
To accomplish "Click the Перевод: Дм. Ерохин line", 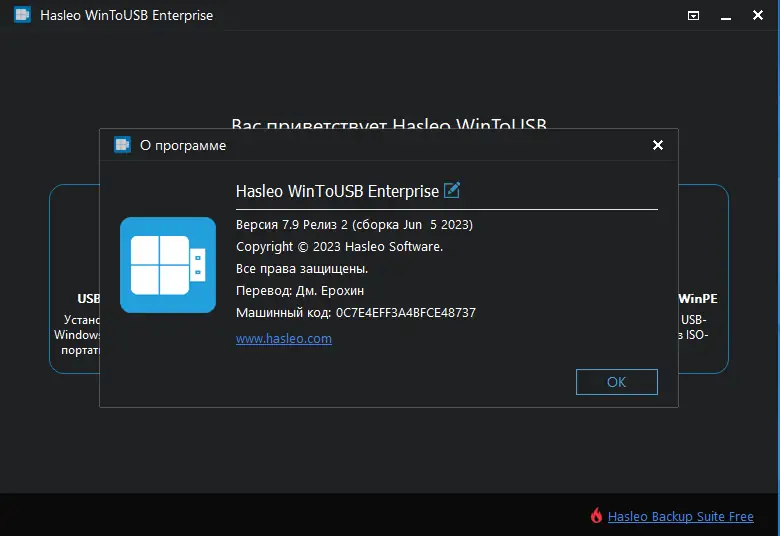I will 300,291.
